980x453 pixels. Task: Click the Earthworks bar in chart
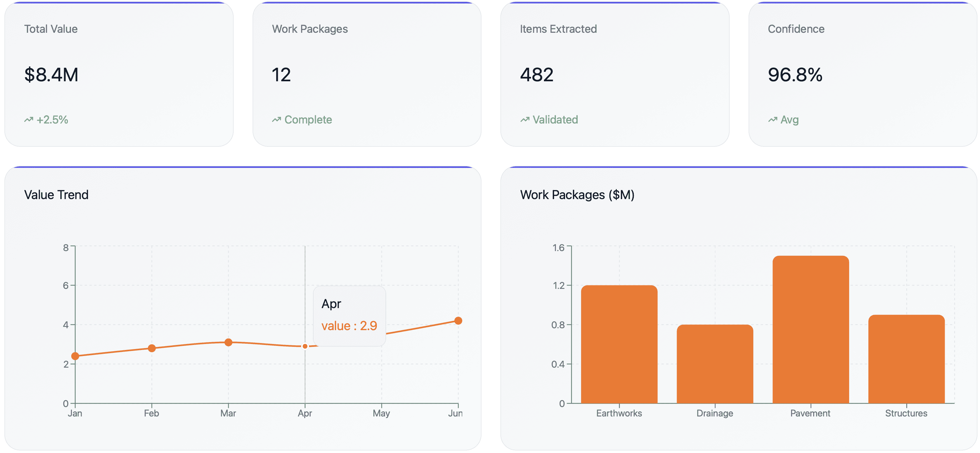619,344
